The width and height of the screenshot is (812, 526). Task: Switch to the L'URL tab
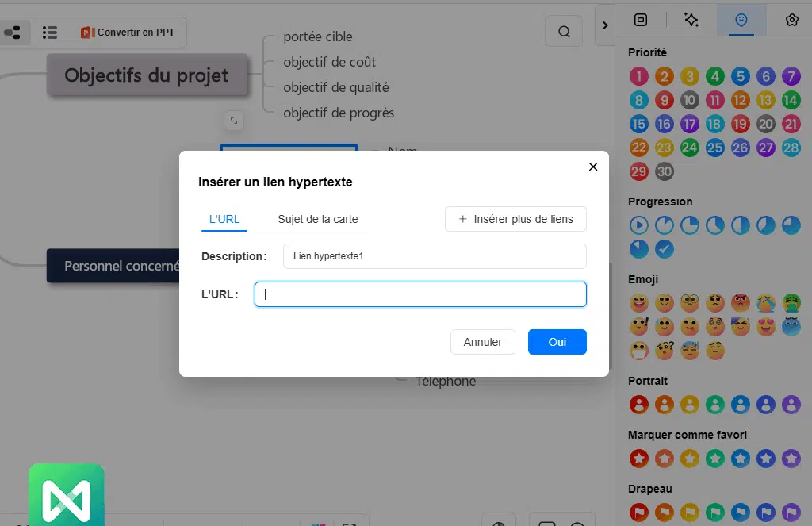point(224,219)
